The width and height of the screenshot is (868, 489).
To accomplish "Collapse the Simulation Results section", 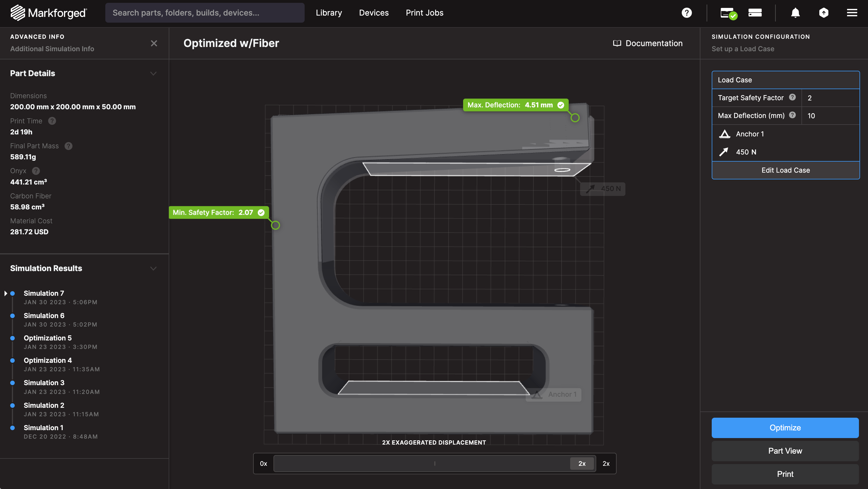I will (x=153, y=268).
